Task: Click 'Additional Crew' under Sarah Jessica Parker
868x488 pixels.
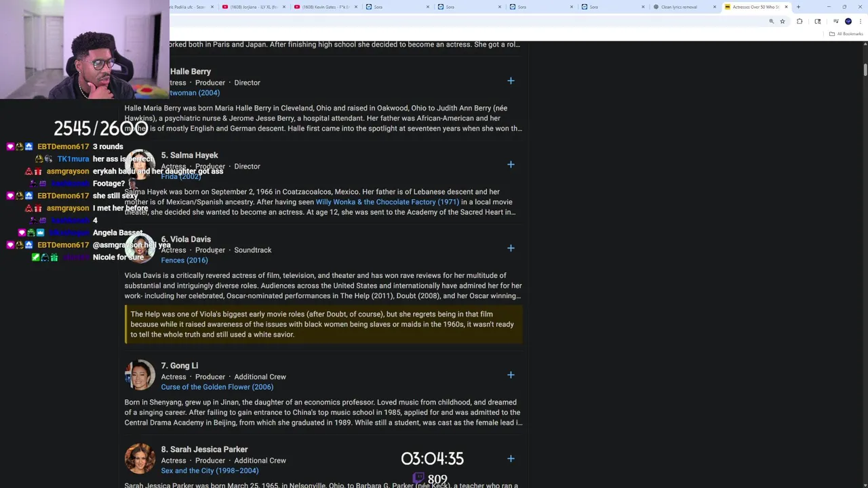Action: click(x=260, y=460)
